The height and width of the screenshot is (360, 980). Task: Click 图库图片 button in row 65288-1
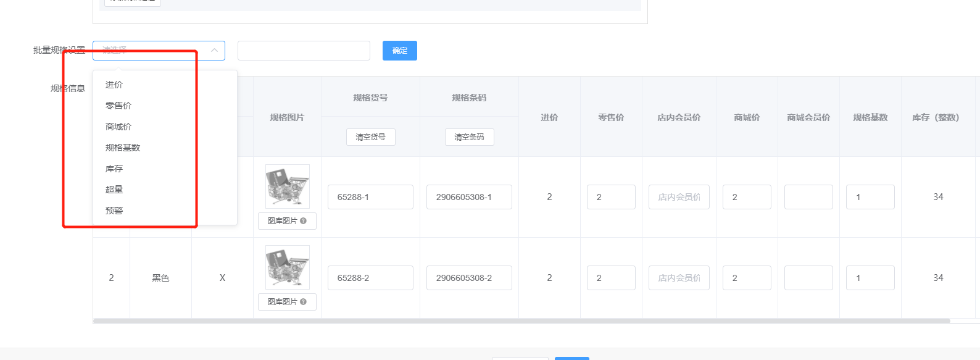point(287,221)
